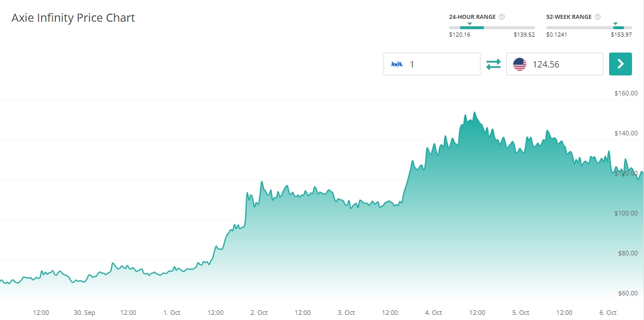The image size is (644, 320).
Task: Click the 52-WEEK RANGE label
Action: click(569, 17)
